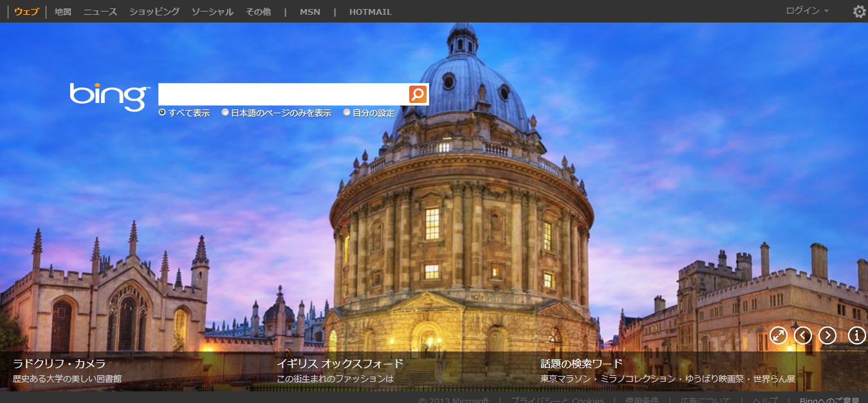Show previous background image arrow
The image size is (868, 403).
click(x=803, y=335)
